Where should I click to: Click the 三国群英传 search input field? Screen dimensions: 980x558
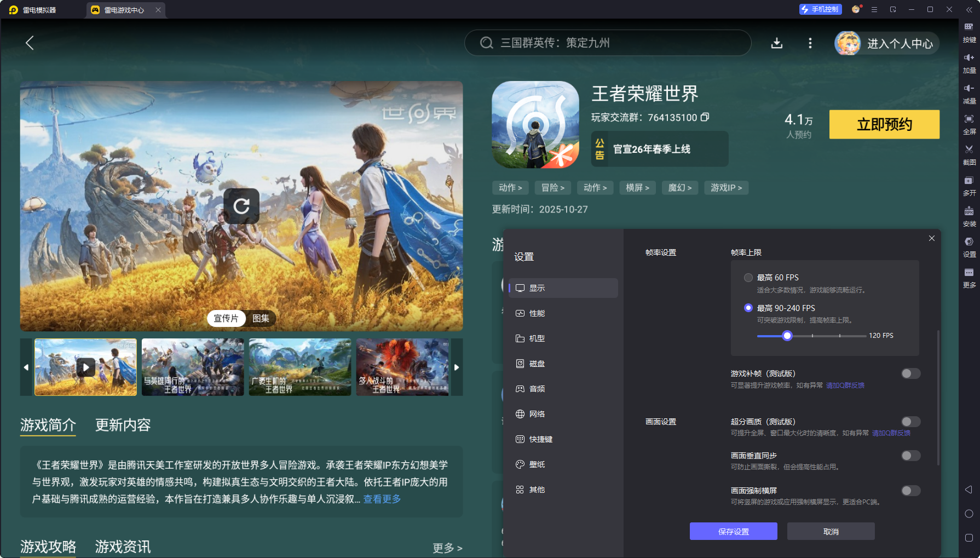[x=608, y=43]
